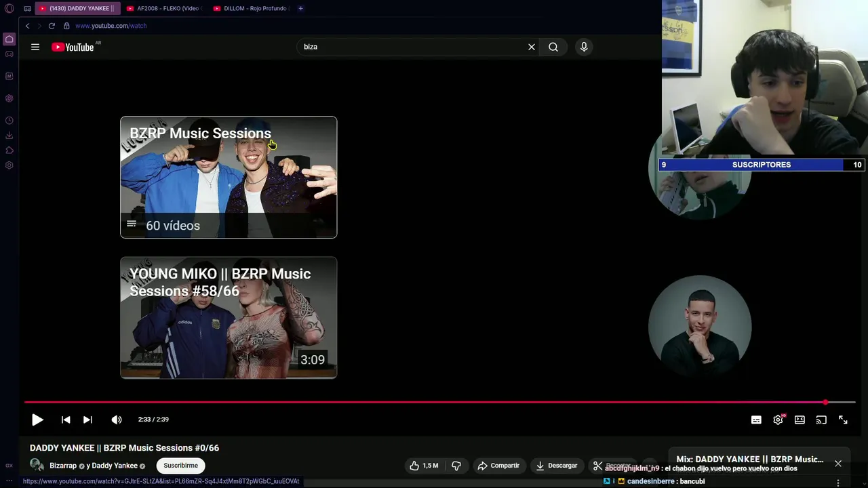
Task: Mute the video volume
Action: [117, 420]
